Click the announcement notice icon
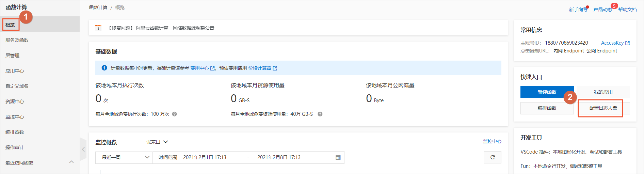644x174 pixels. [x=98, y=28]
